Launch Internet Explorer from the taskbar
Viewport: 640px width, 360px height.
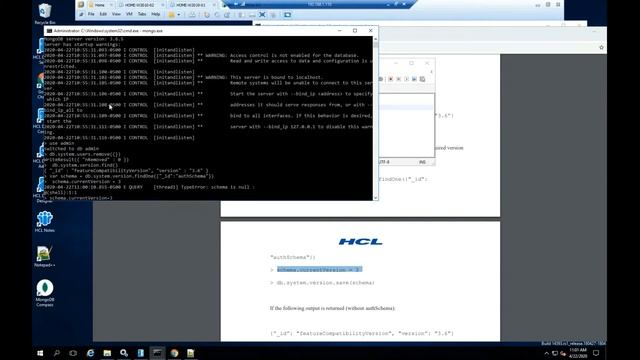90,353
